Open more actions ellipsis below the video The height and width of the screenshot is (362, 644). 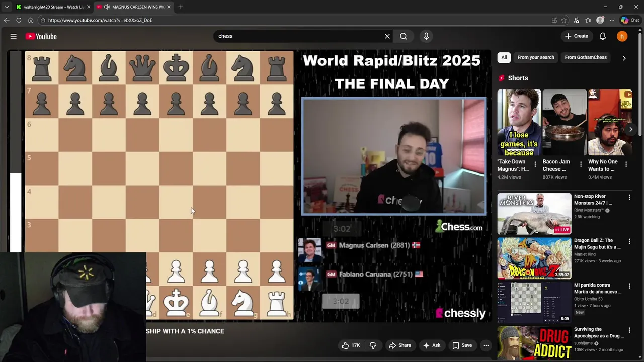pyautogui.click(x=486, y=345)
